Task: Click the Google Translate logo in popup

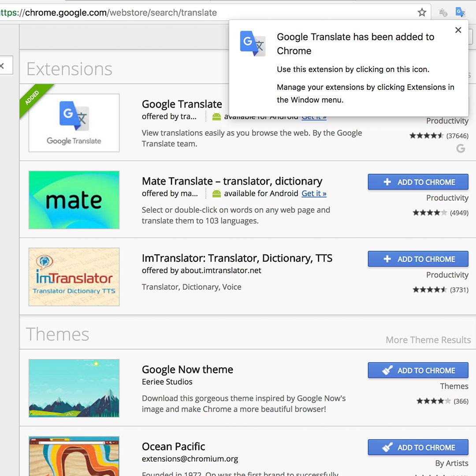Action: click(x=253, y=43)
